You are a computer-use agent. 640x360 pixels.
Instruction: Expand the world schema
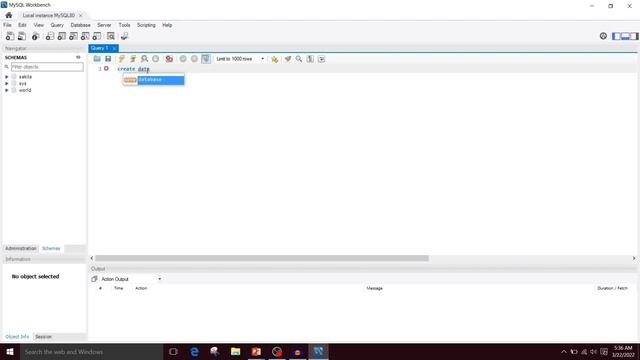pyautogui.click(x=7, y=90)
